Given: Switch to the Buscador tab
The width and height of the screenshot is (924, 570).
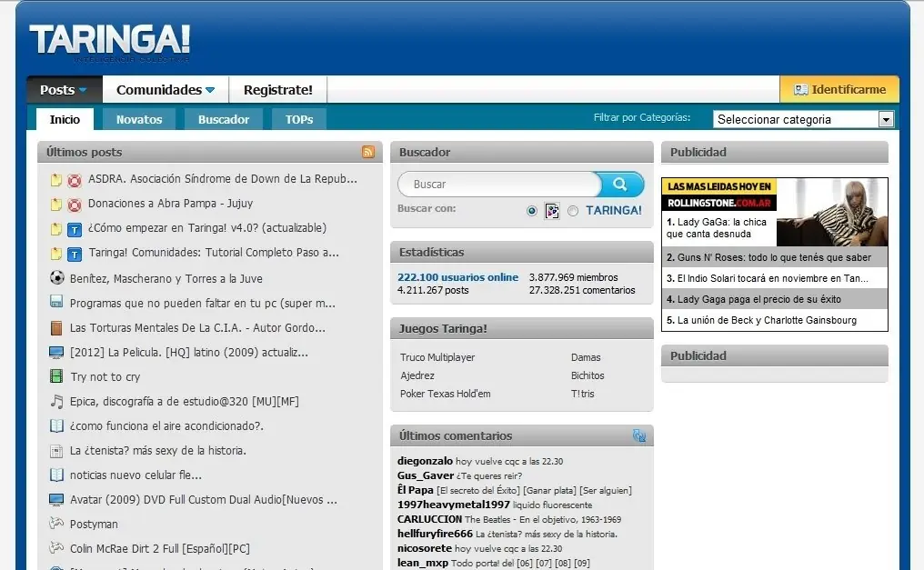Looking at the screenshot, I should pos(224,119).
